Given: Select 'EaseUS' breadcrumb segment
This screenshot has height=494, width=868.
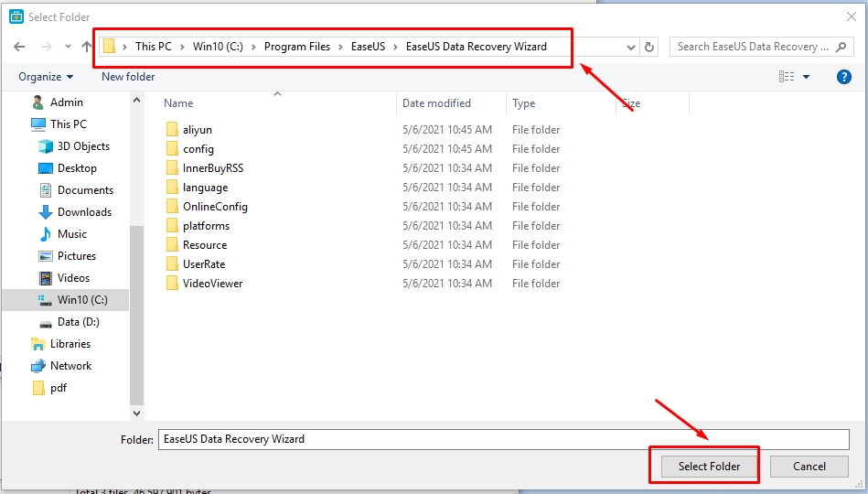Looking at the screenshot, I should pos(368,47).
